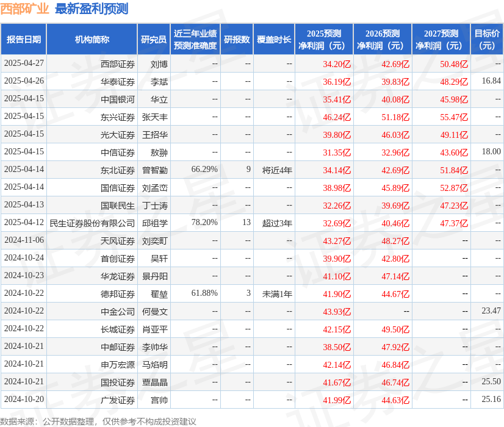Click the 46.24亿 profit forecast
This screenshot has height=427, width=504.
[337, 117]
